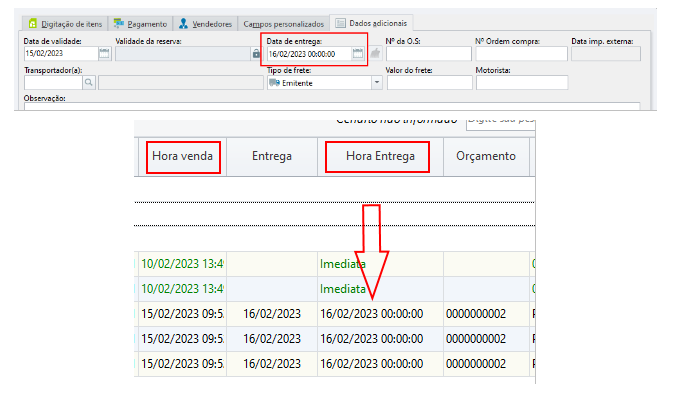Sort by Orçamento column header

pyautogui.click(x=486, y=156)
